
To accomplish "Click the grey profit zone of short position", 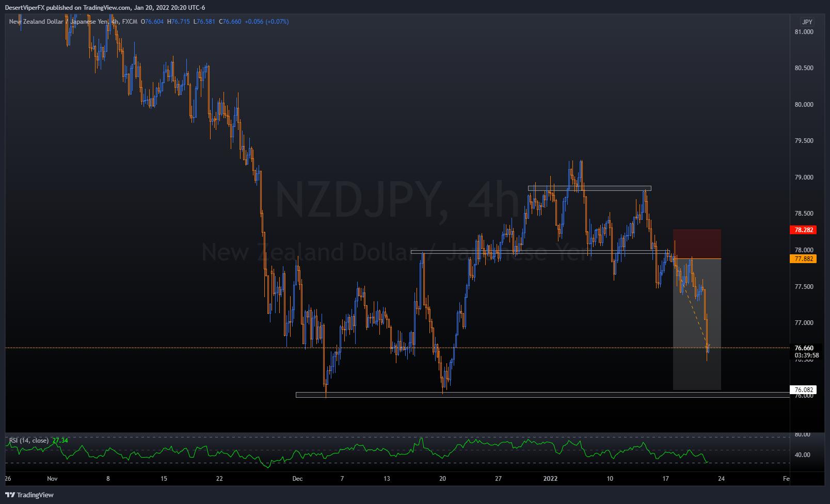I will pyautogui.click(x=697, y=324).
